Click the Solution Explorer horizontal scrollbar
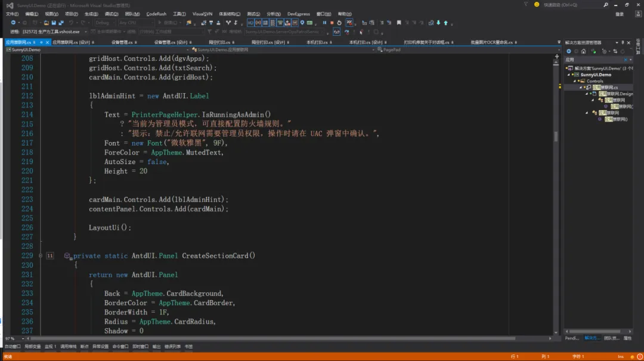The height and width of the screenshot is (361, 644). click(x=595, y=331)
